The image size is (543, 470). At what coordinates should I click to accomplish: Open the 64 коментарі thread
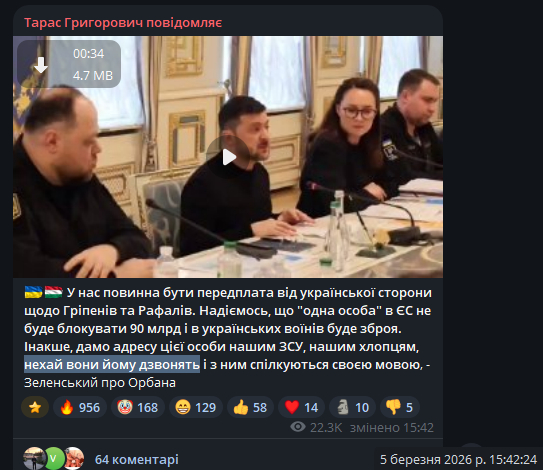[137, 460]
